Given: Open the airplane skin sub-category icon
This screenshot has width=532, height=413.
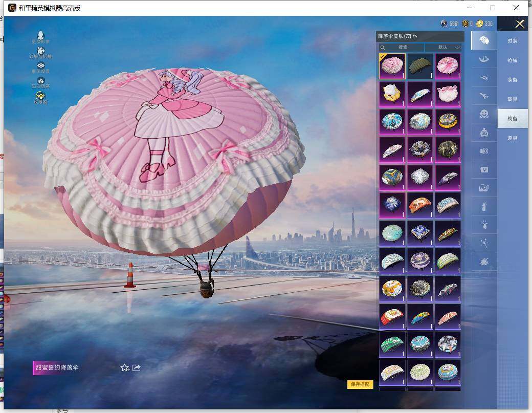Looking at the screenshot, I should 484,96.
